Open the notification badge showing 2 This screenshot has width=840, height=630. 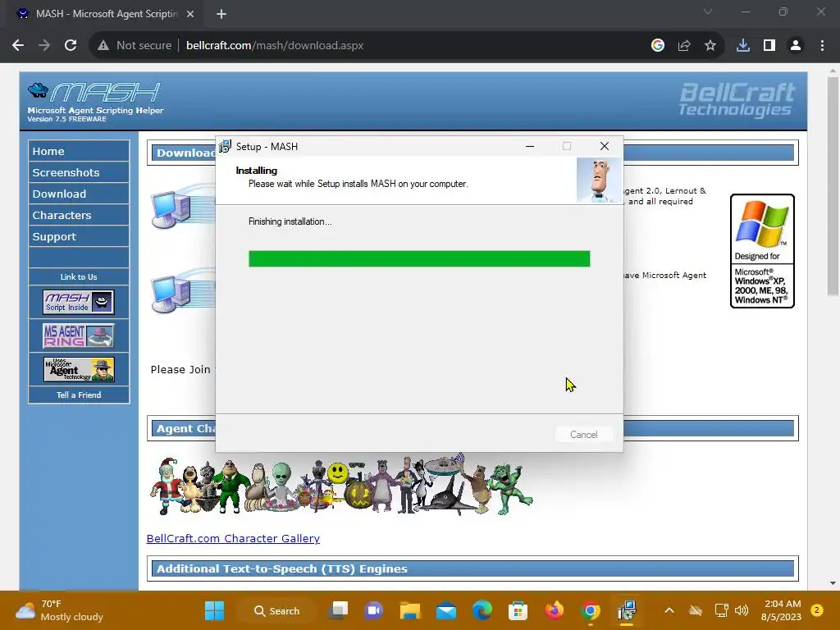[817, 610]
